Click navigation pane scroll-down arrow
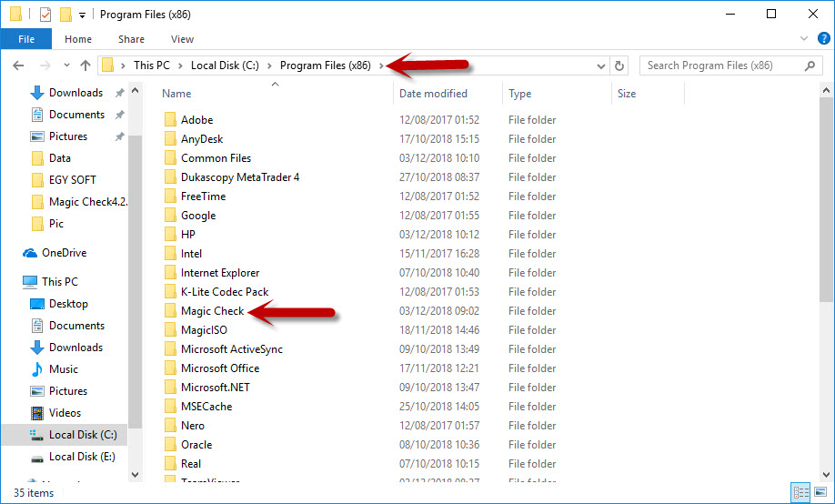Screen dimensions: 835x504 (136, 474)
